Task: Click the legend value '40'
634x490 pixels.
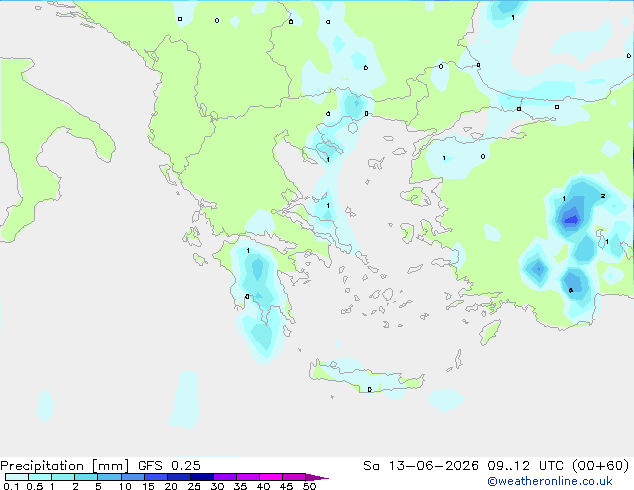Action: (263, 486)
